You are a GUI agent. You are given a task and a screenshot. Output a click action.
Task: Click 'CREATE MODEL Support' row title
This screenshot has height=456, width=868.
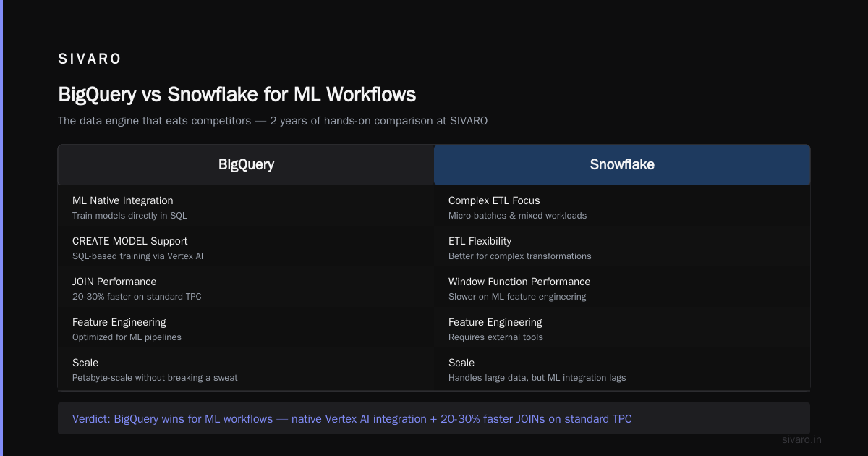129,241
